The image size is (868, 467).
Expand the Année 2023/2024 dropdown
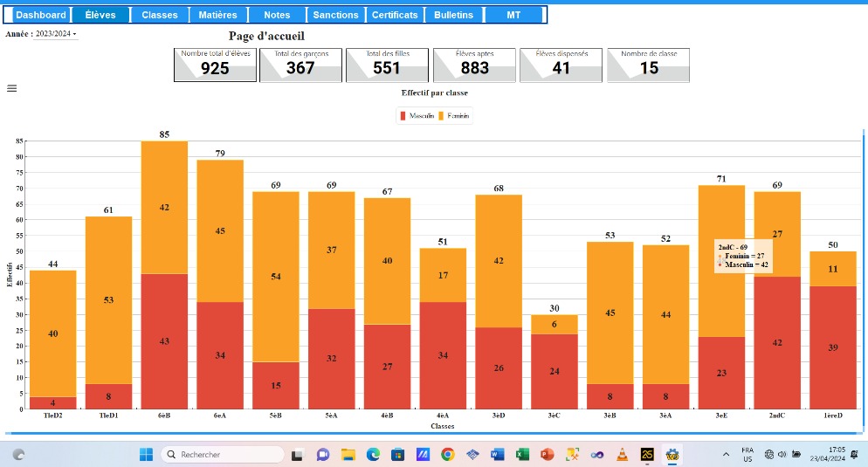[x=56, y=34]
